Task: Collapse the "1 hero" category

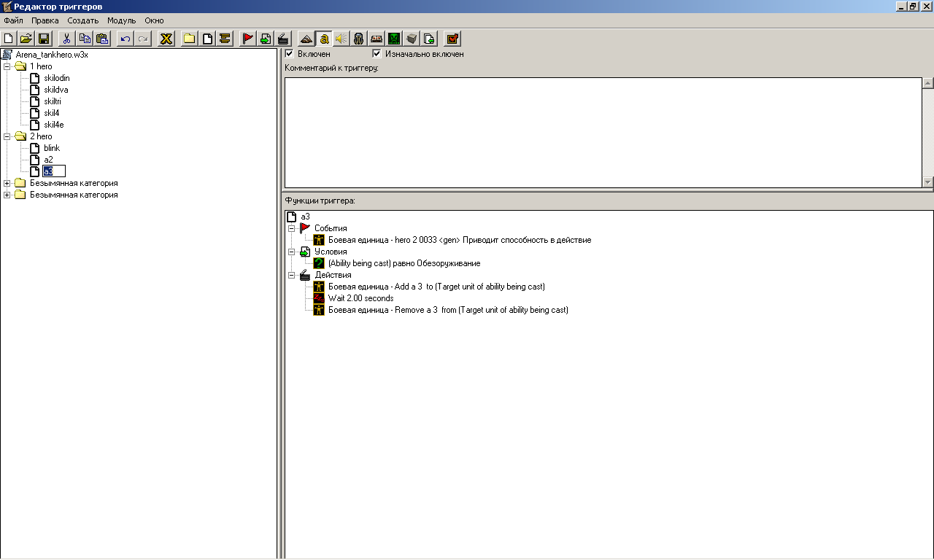Action: (x=7, y=66)
